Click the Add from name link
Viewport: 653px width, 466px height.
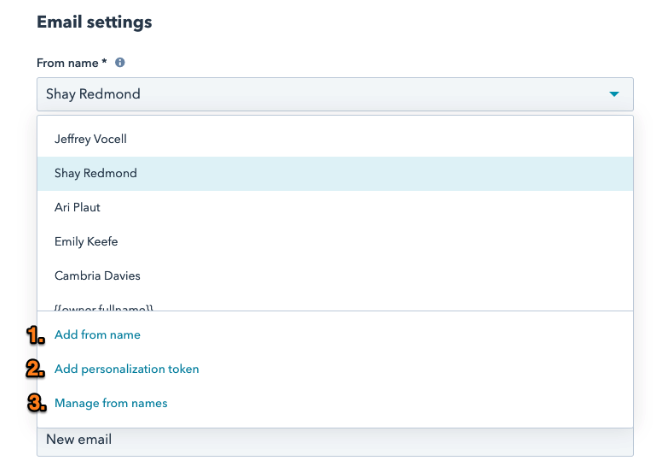97,335
